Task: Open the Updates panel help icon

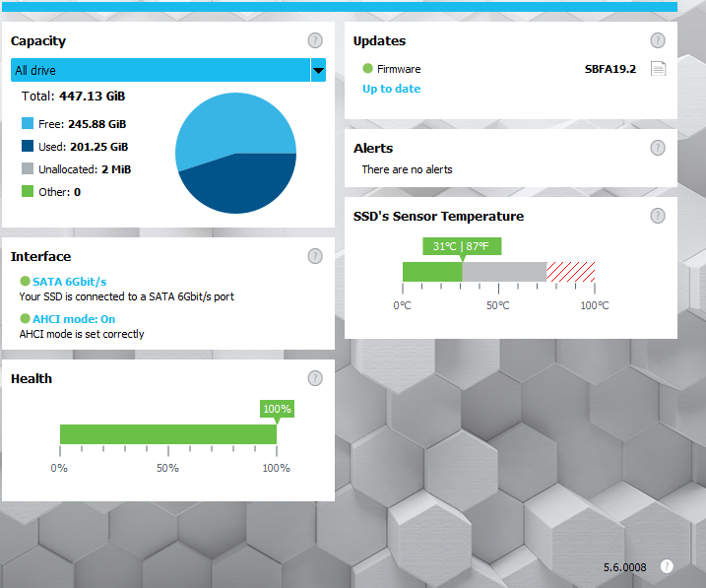Action: pyautogui.click(x=658, y=40)
